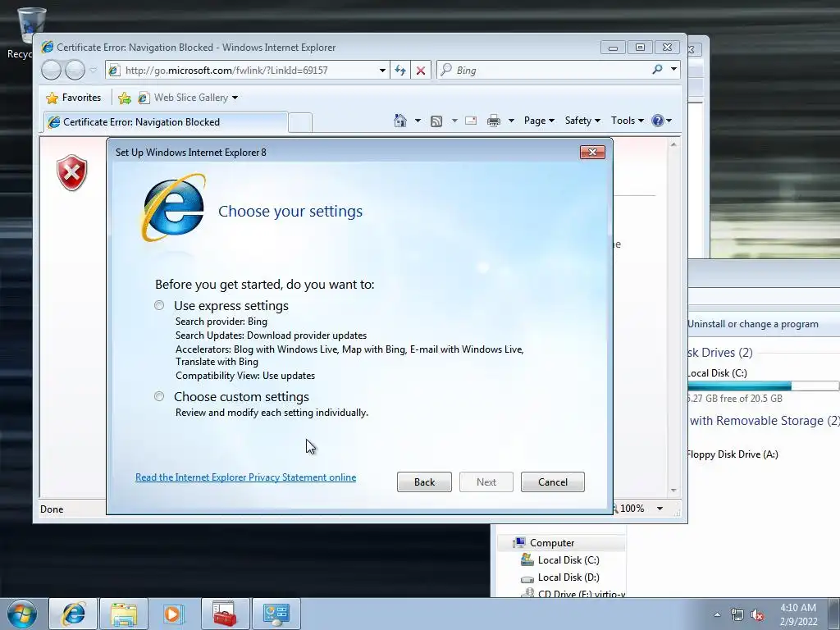Select Use express settings radio button
Viewport: 840px width, 630px height.
[x=159, y=305]
